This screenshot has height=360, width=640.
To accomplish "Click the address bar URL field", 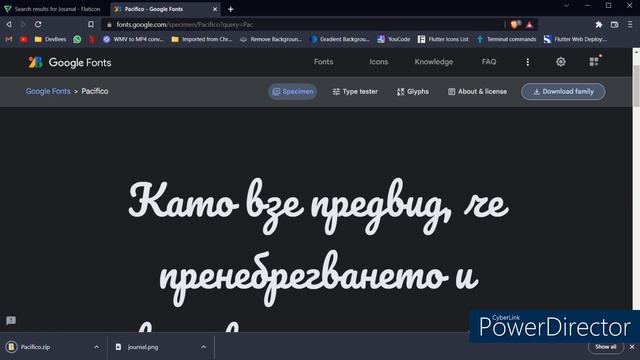I will (302, 24).
